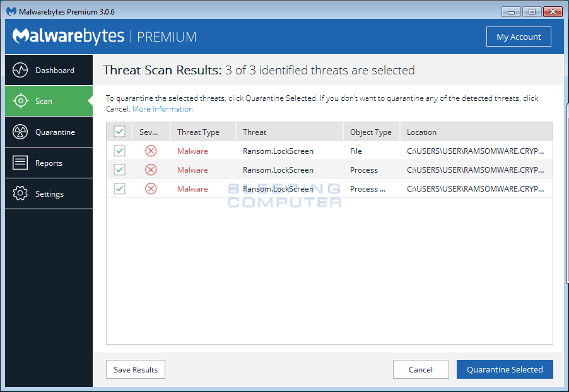Check the third detected threat row
The height and width of the screenshot is (392, 569).
pos(119,188)
